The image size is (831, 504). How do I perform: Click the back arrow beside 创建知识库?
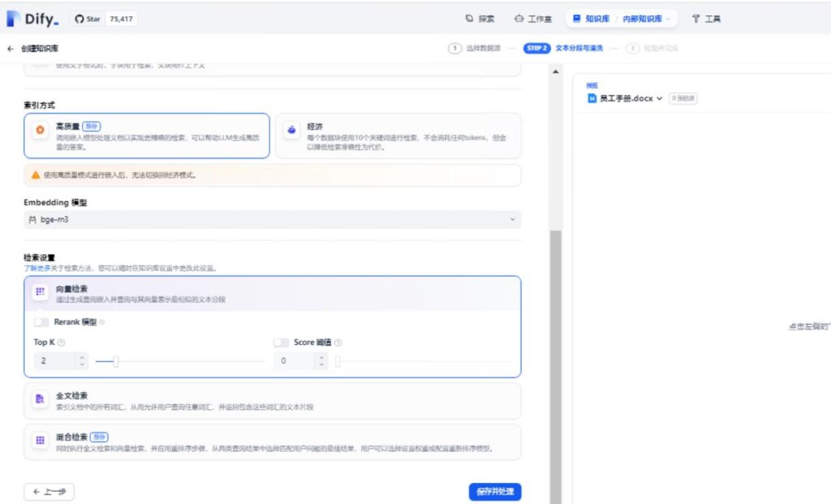(x=11, y=49)
